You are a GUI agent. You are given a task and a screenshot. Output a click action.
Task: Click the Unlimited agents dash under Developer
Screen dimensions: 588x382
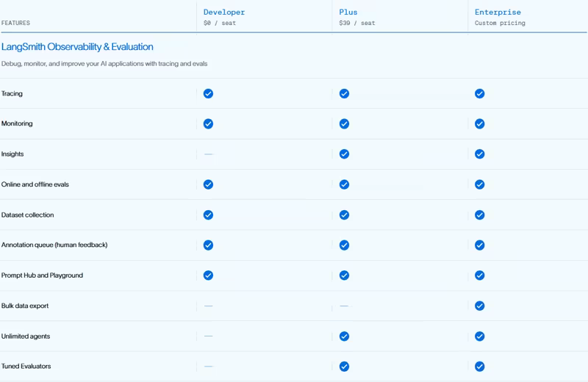point(208,336)
